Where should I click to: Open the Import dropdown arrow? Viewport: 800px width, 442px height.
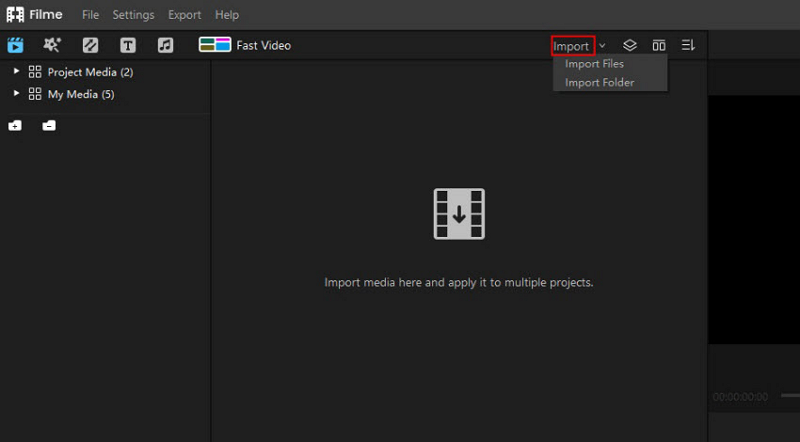pyautogui.click(x=602, y=46)
